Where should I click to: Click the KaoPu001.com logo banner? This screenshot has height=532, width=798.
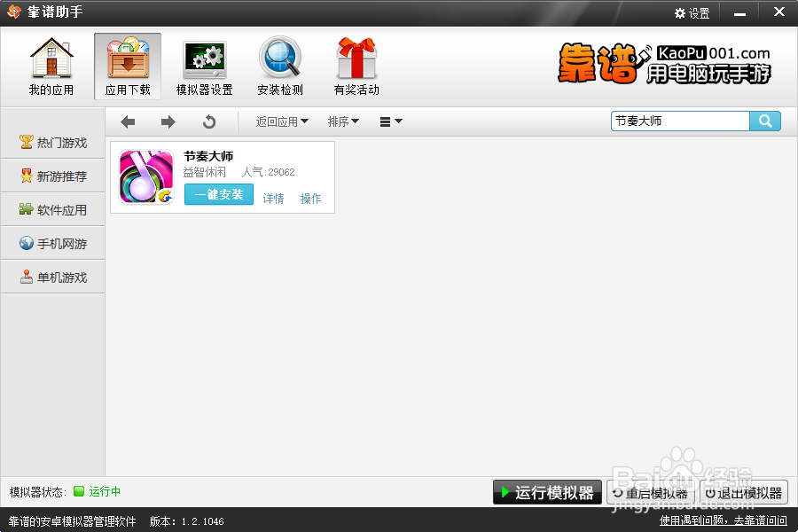(x=664, y=64)
